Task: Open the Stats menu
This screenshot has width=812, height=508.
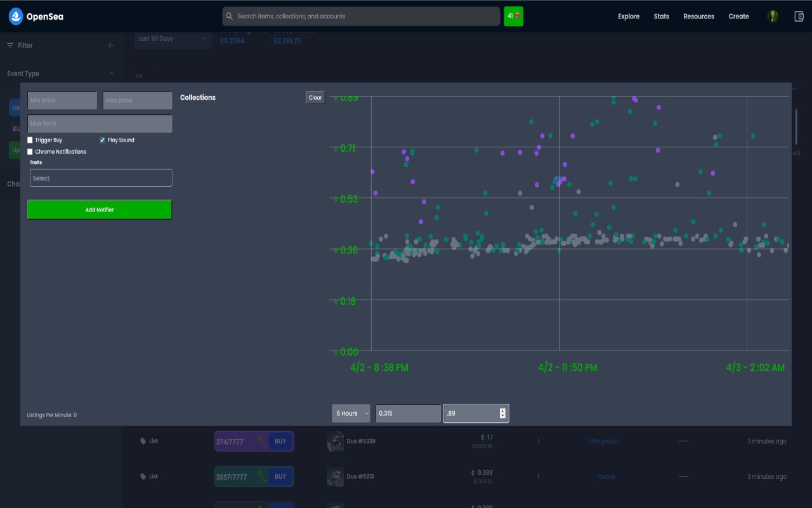Action: (x=661, y=17)
